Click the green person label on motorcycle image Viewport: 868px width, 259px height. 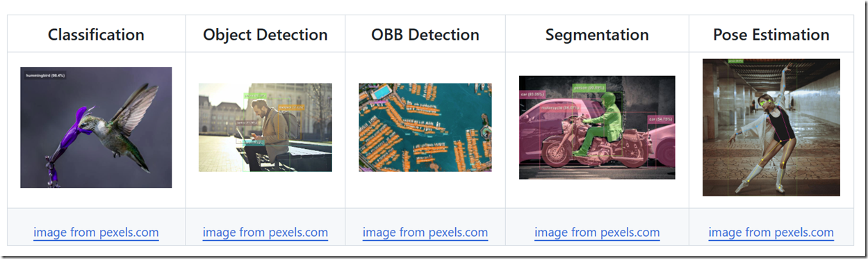click(589, 88)
